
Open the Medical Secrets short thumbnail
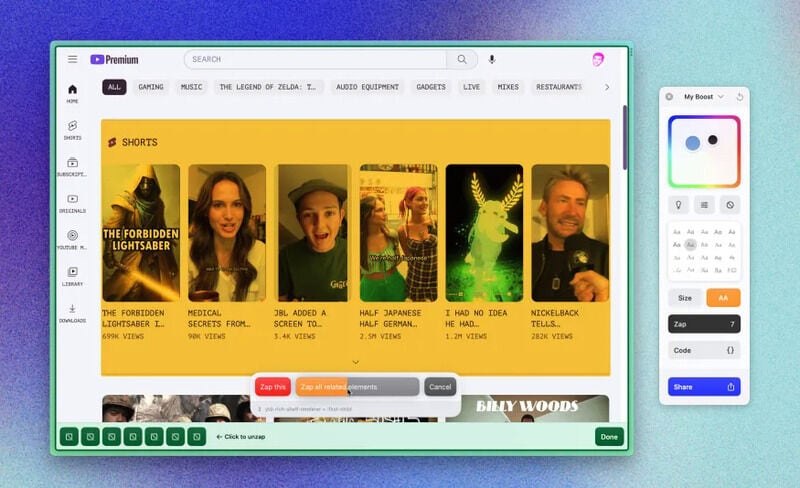pos(227,233)
